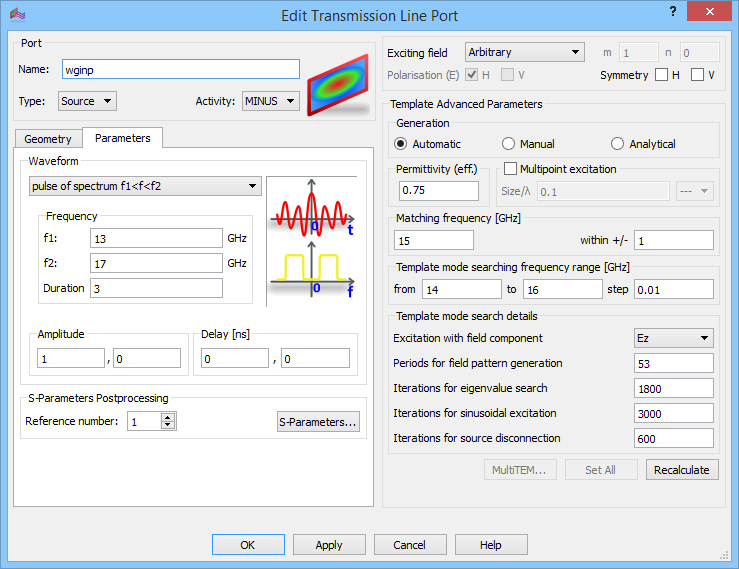This screenshot has height=569, width=739.
Task: Toggle Symmetry H checkbox
Action: click(662, 74)
